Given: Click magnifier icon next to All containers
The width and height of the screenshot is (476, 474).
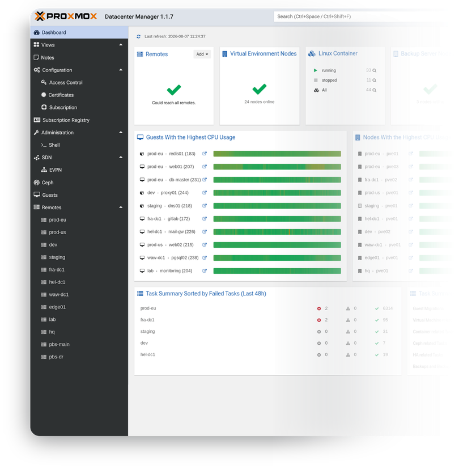Looking at the screenshot, I should coord(375,90).
